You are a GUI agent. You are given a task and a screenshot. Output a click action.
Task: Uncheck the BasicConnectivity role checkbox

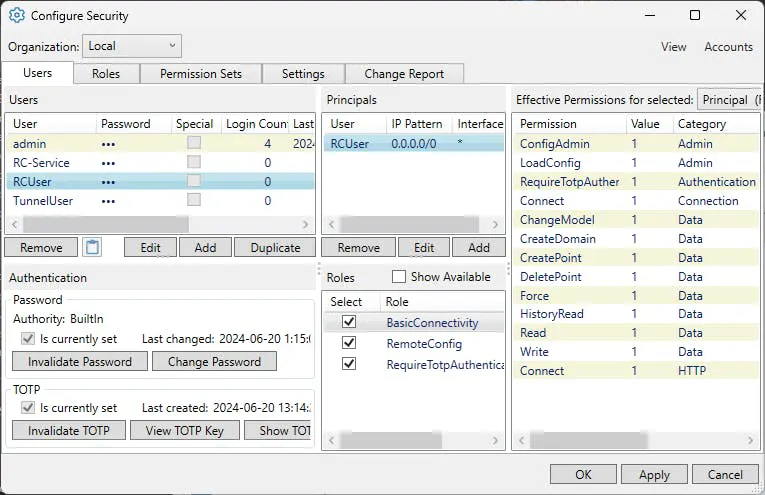click(348, 322)
